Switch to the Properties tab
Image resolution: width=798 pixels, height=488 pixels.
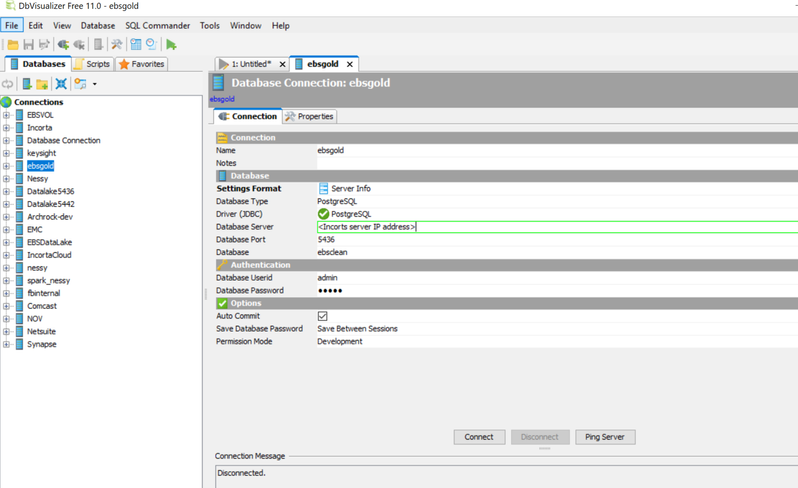tap(310, 116)
